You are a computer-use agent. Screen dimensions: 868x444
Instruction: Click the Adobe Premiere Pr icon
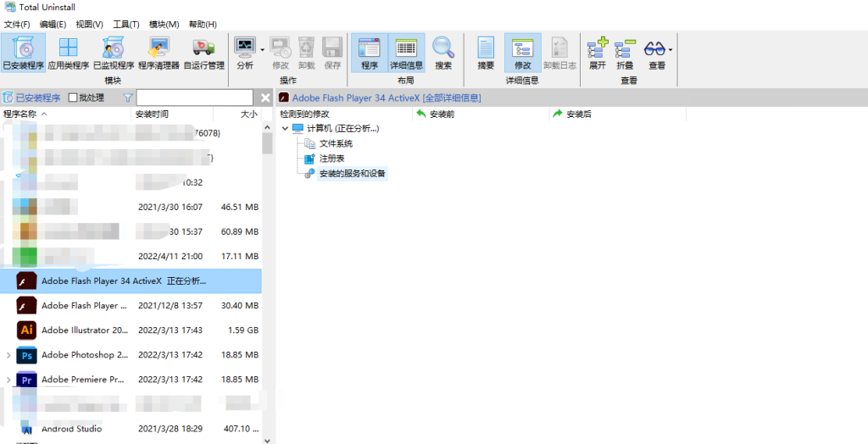[26, 380]
